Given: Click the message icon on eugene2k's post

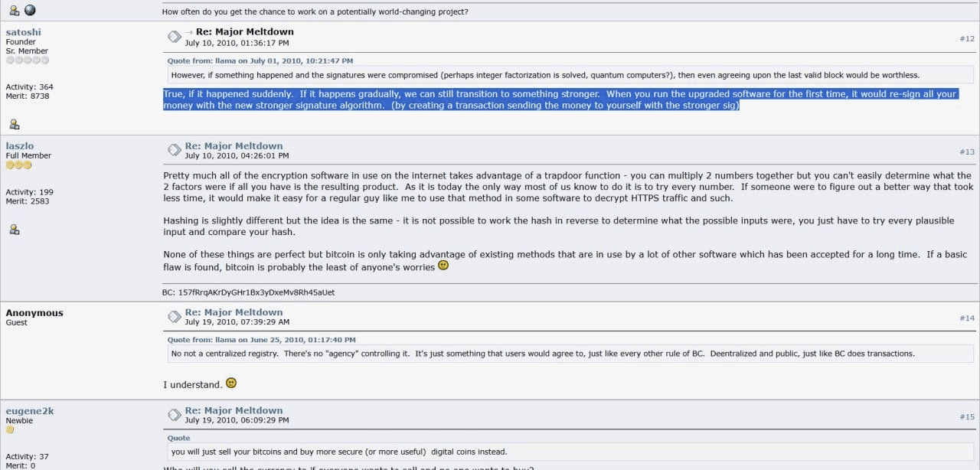Looking at the screenshot, I should click(x=175, y=415).
